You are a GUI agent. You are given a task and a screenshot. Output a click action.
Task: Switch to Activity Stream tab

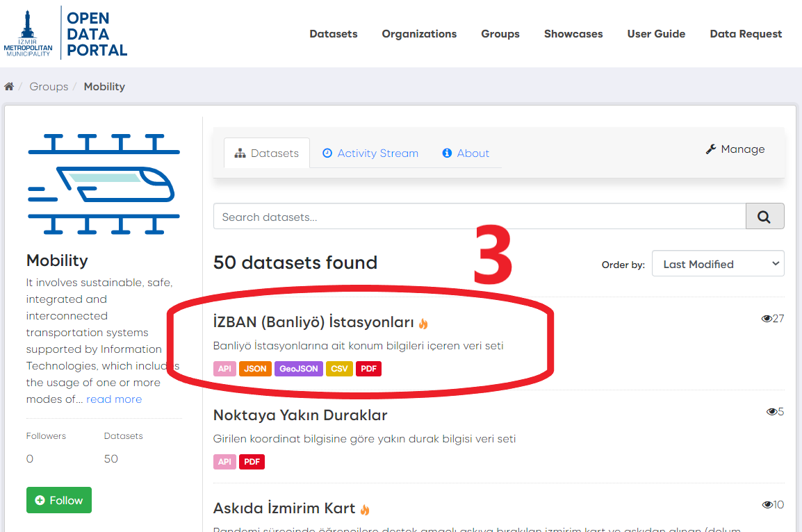pos(370,153)
